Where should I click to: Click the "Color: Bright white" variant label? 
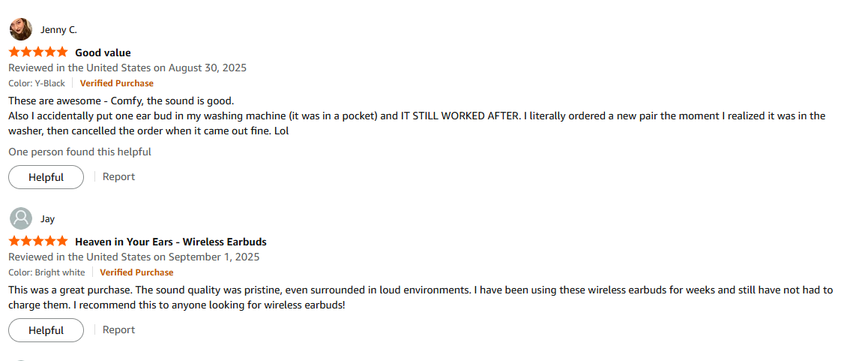46,272
